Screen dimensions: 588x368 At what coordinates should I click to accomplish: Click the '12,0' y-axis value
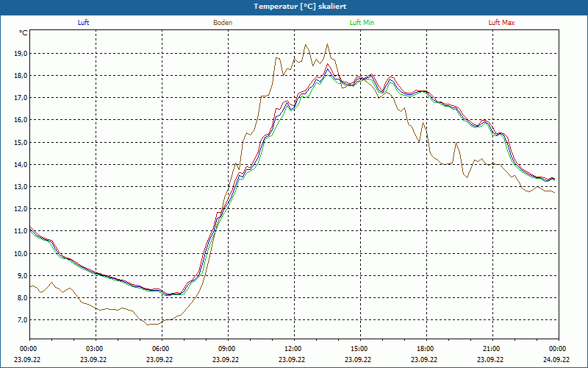21,209
